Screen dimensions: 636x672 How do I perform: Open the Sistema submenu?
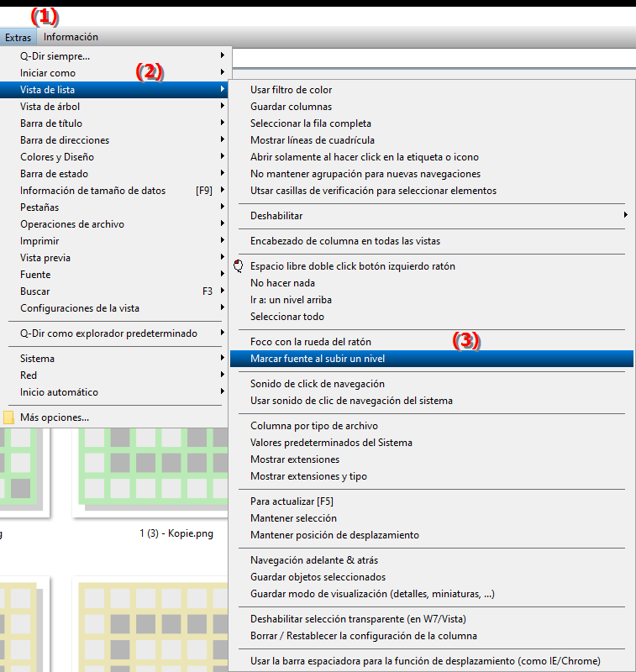(116, 359)
